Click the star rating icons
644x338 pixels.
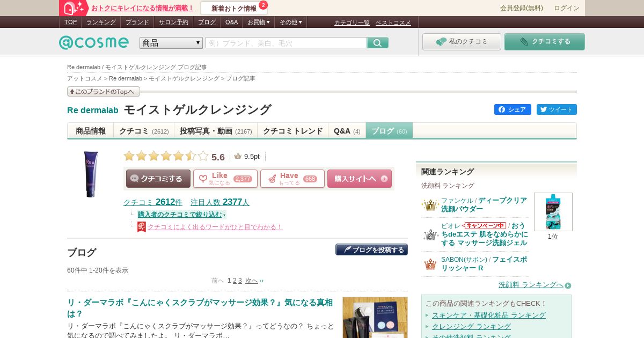pyautogui.click(x=166, y=156)
